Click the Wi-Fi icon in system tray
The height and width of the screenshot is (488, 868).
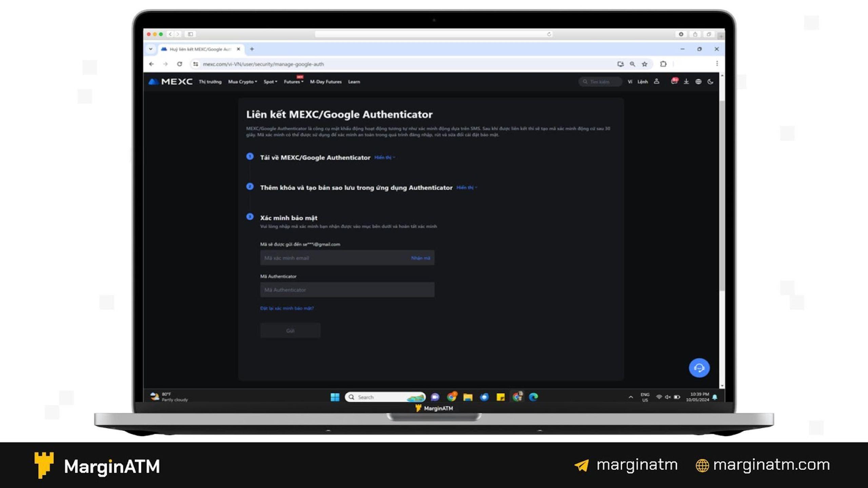[x=659, y=397]
